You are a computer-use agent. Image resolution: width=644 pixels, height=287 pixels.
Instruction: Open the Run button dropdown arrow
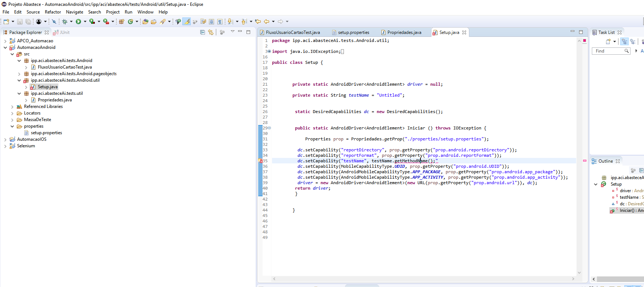(x=85, y=22)
